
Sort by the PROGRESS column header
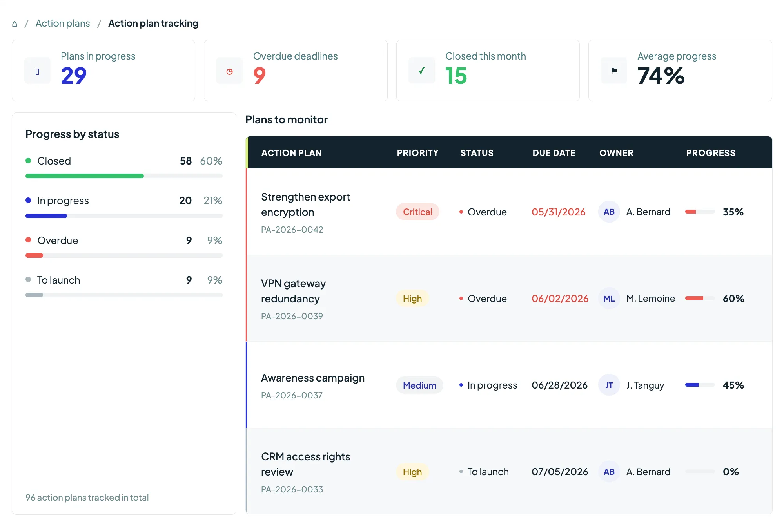(710, 153)
